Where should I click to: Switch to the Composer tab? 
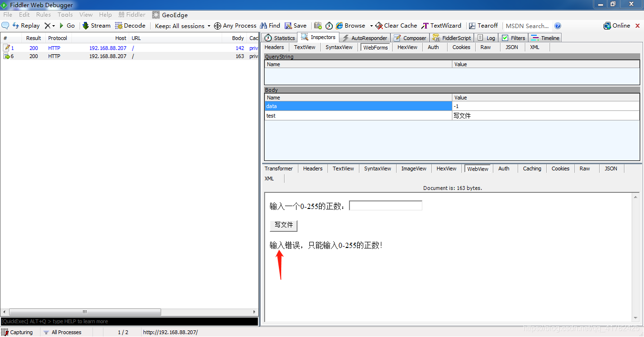pyautogui.click(x=410, y=38)
